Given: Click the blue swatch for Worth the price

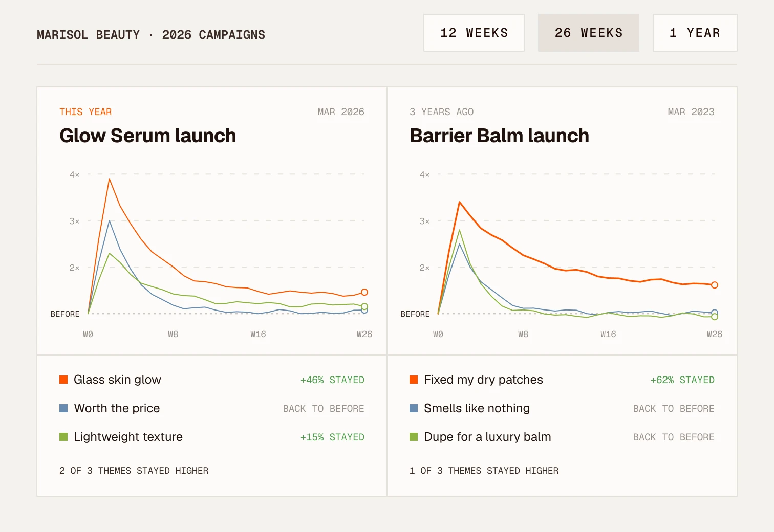Looking at the screenshot, I should coord(63,408).
